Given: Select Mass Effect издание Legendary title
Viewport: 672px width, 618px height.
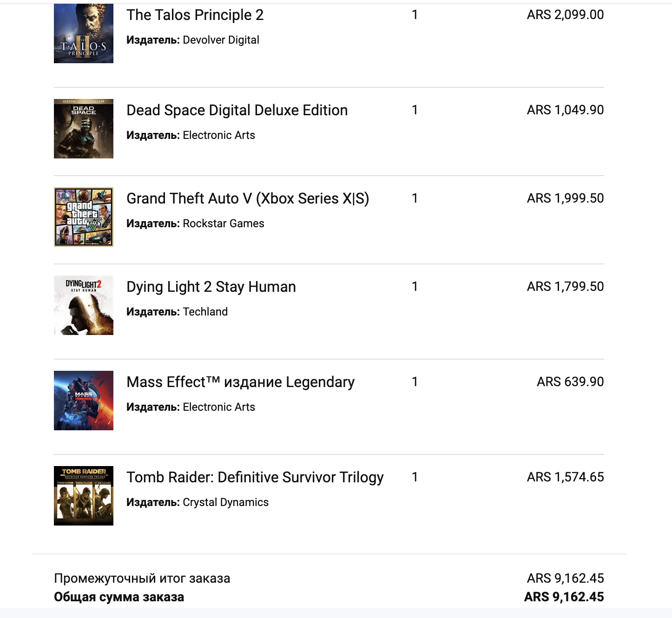Looking at the screenshot, I should pyautogui.click(x=240, y=382).
